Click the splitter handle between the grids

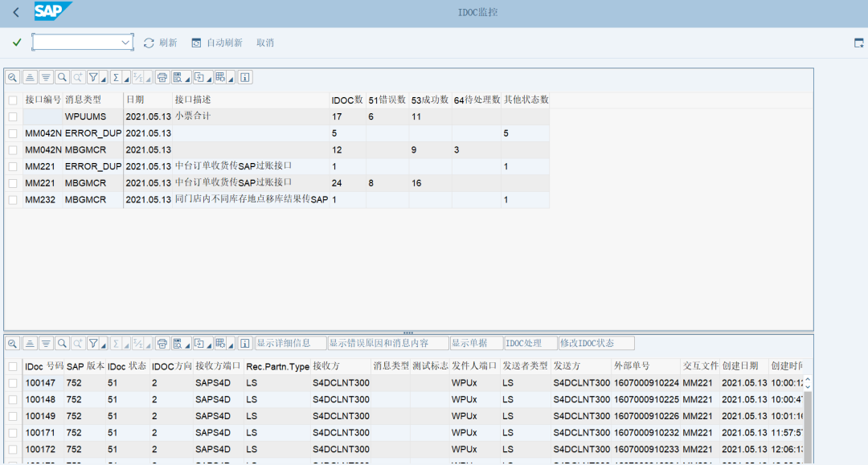pos(408,332)
